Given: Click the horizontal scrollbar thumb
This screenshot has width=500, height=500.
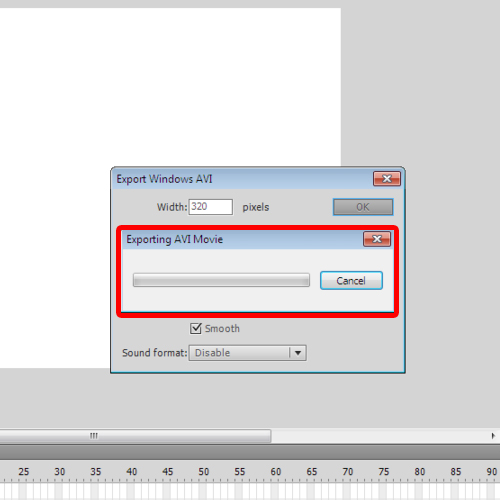Looking at the screenshot, I should click(135, 436).
